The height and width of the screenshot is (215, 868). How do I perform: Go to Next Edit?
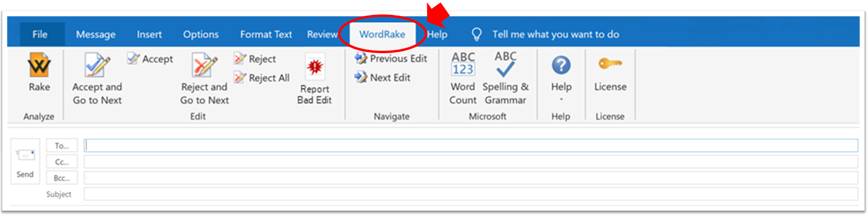(x=382, y=77)
